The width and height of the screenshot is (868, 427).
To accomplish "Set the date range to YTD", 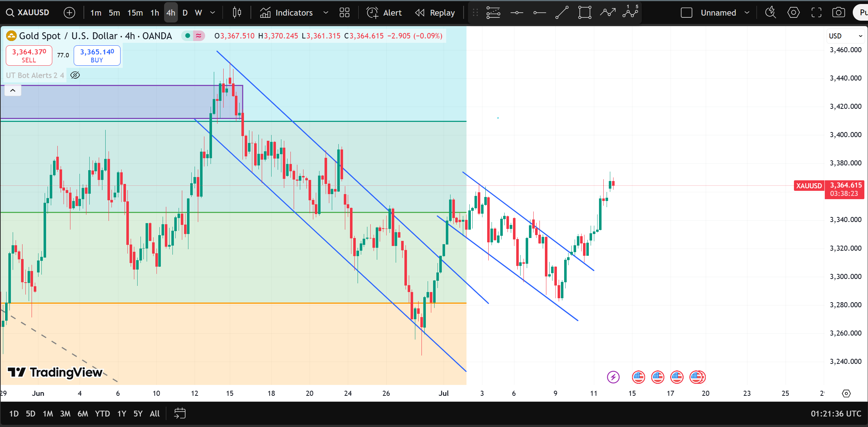I will pos(102,414).
